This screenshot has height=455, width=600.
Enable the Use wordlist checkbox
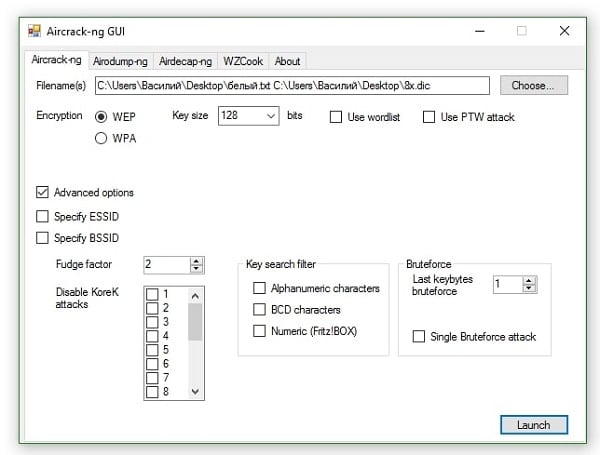pos(337,118)
